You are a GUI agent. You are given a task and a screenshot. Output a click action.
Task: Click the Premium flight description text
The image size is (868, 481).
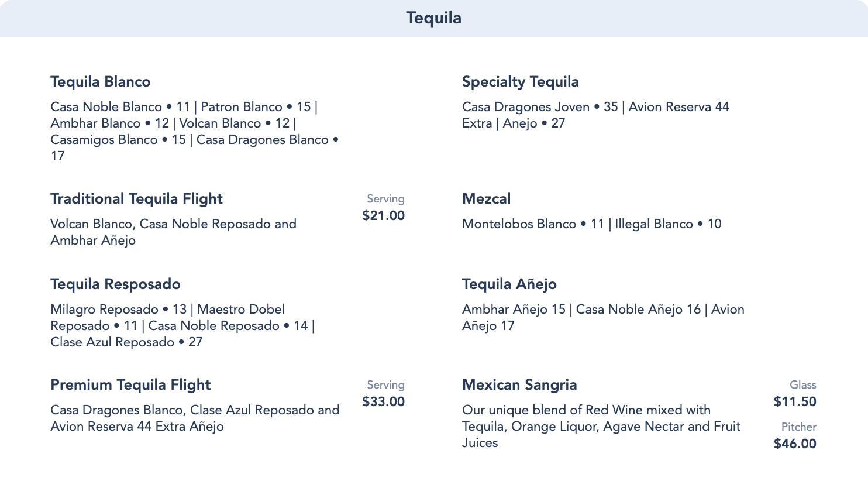click(x=195, y=418)
